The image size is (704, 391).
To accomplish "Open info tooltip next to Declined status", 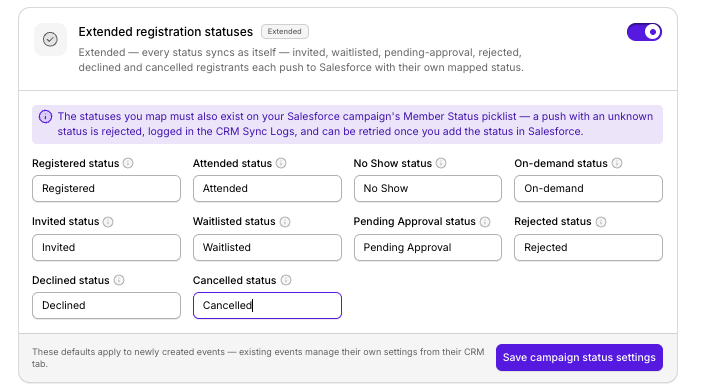I will pos(119,280).
